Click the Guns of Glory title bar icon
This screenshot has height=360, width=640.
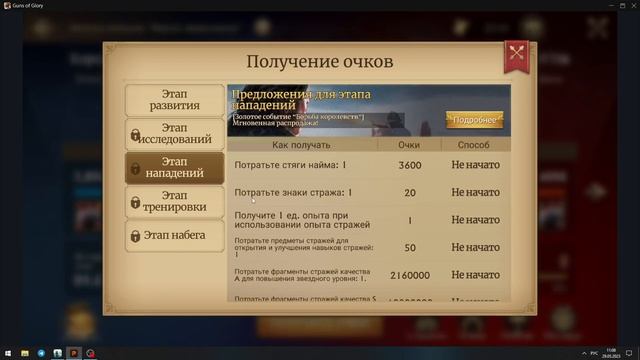click(x=7, y=5)
